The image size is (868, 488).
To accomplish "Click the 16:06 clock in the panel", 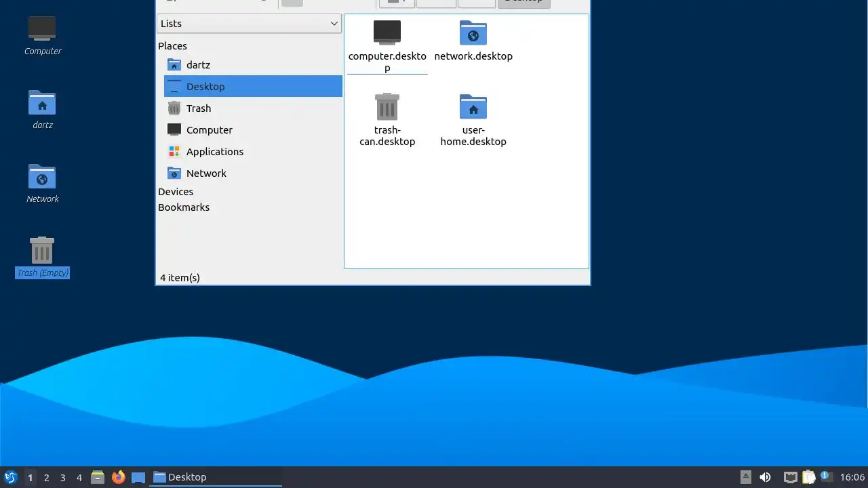I will point(852,477).
